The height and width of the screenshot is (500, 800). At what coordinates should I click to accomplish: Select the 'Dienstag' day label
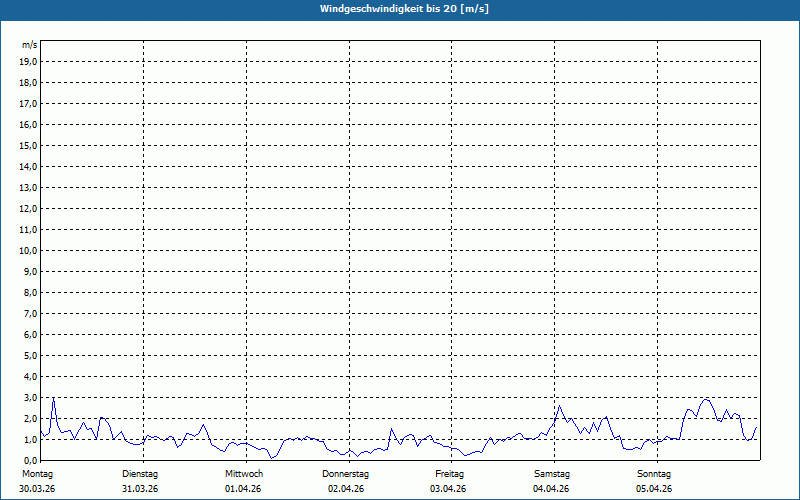[x=140, y=474]
